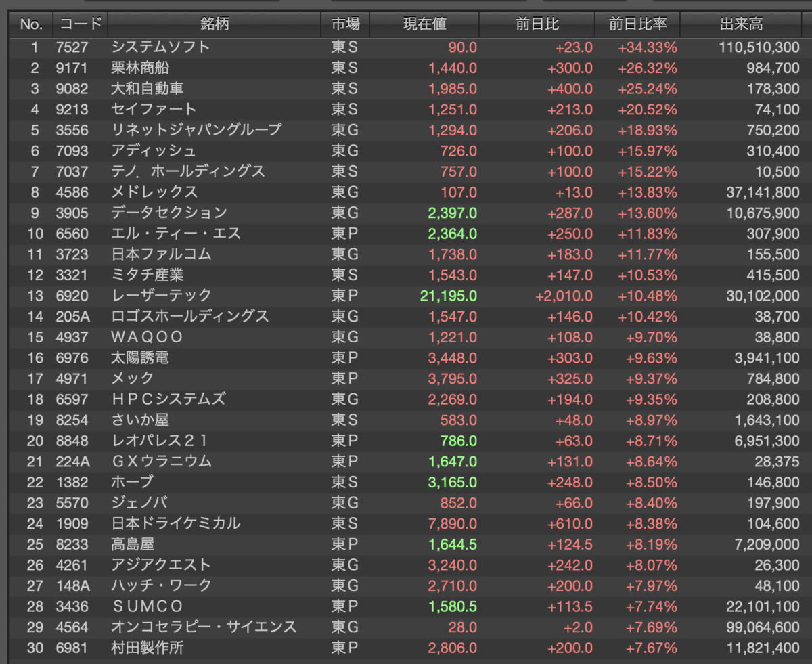812x664 pixels.
Task: Click volume 99,064,600
Action: click(761, 627)
